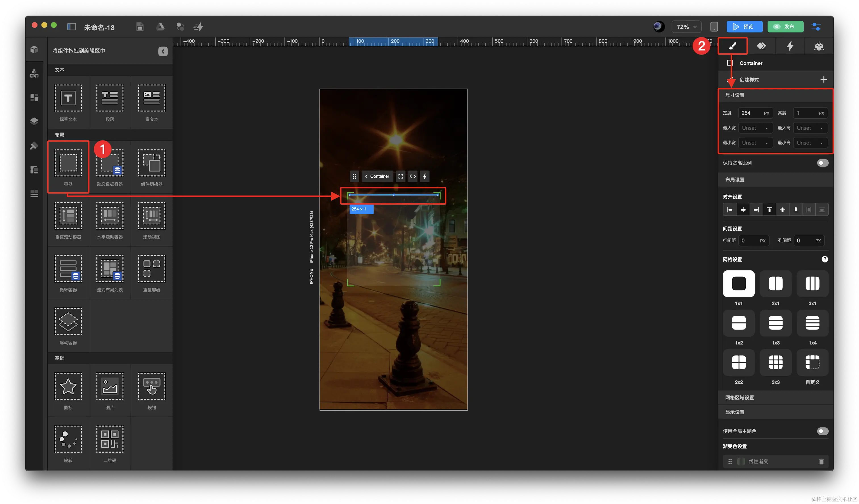Viewport: 859px width, 504px height.
Task: Click the 标签文本 label text component
Action: 68,98
